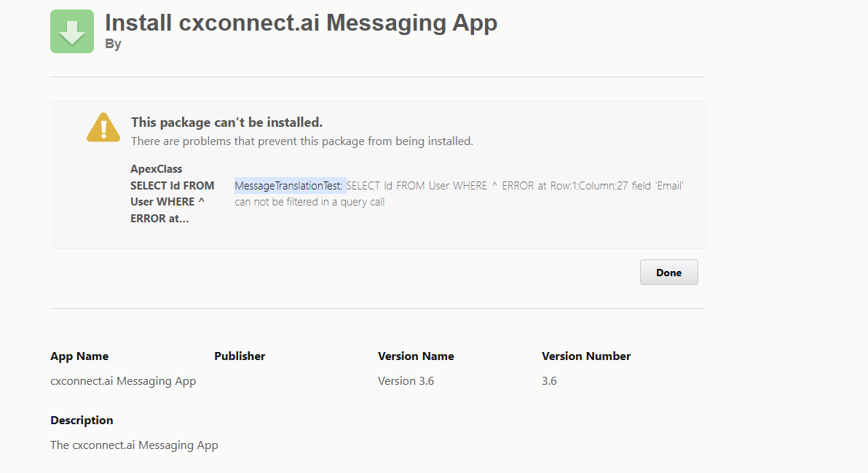Click 'The cxconnect.ai Messaging App' description text

[134, 445]
